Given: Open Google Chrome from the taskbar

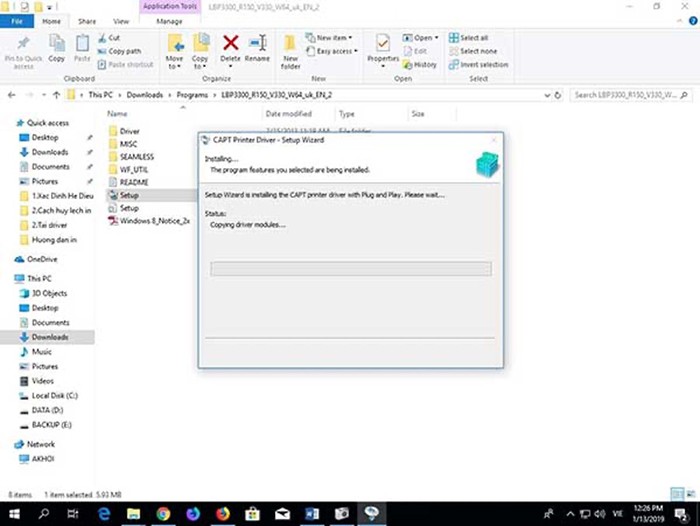Looking at the screenshot, I should click(163, 514).
